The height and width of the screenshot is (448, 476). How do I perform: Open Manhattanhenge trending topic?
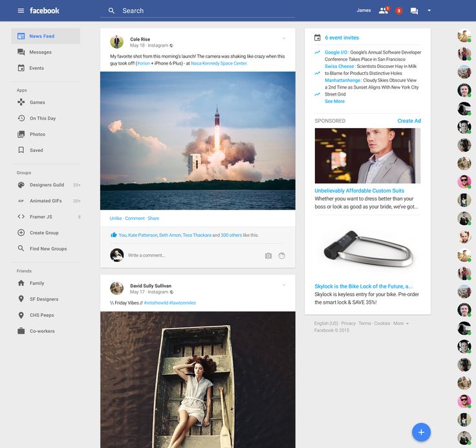tap(342, 80)
